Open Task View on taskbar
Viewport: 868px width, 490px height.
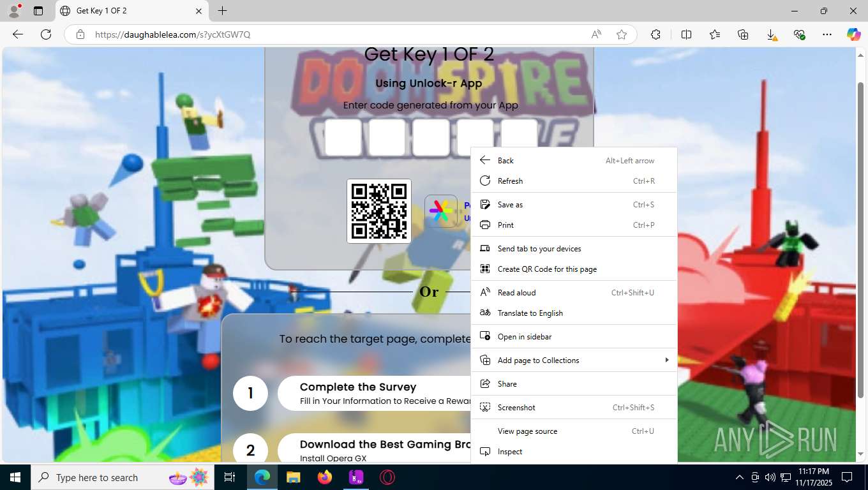pyautogui.click(x=230, y=477)
